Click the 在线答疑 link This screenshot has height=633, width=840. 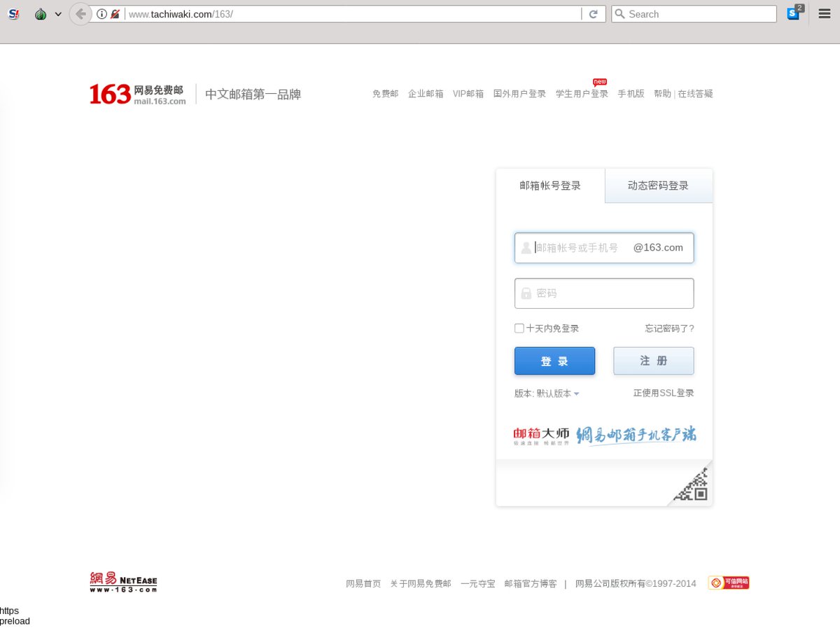point(695,94)
